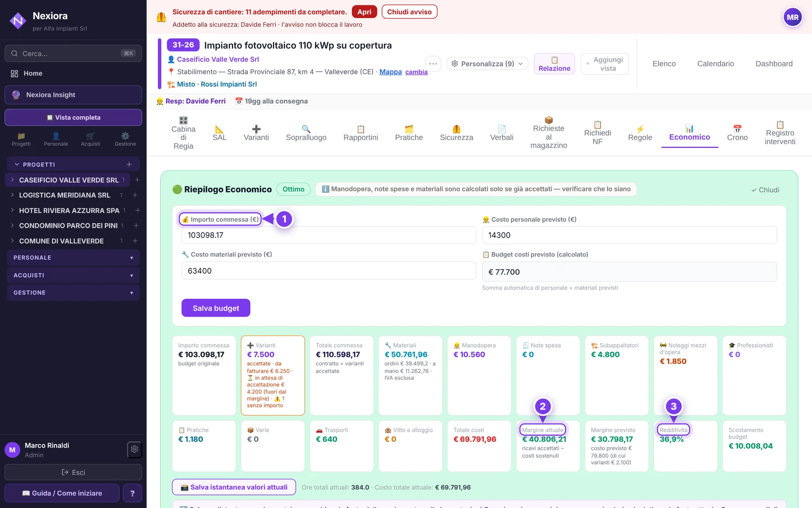The height and width of the screenshot is (508, 812).
Task: Click the Importo commessa input field
Action: point(328,235)
